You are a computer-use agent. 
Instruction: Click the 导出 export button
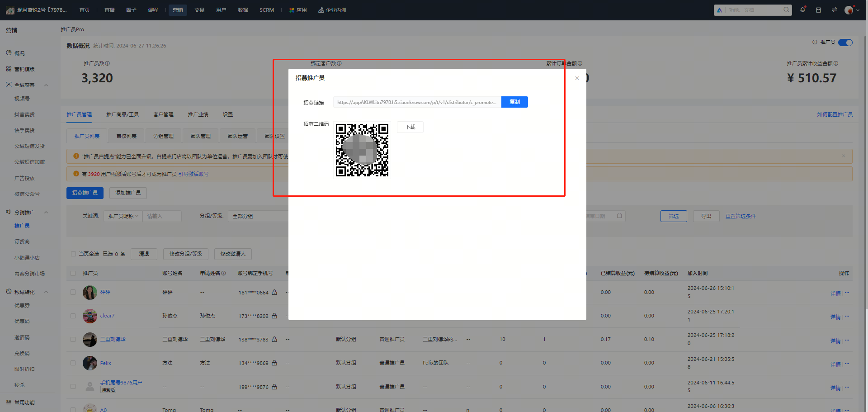(706, 216)
